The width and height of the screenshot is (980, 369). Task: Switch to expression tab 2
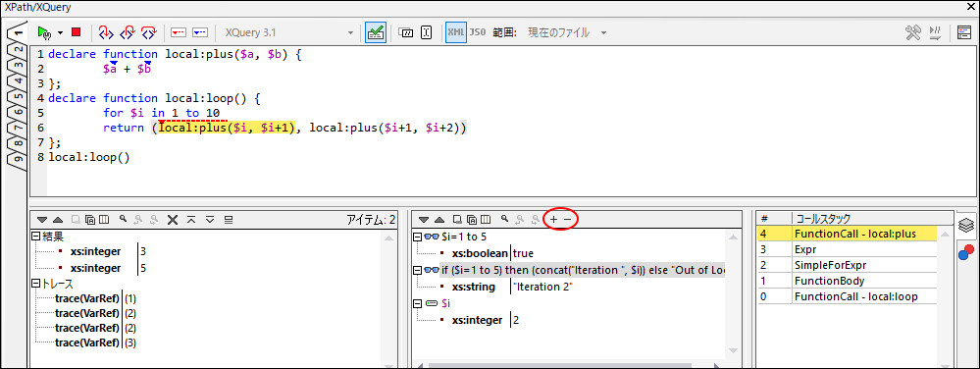click(18, 49)
